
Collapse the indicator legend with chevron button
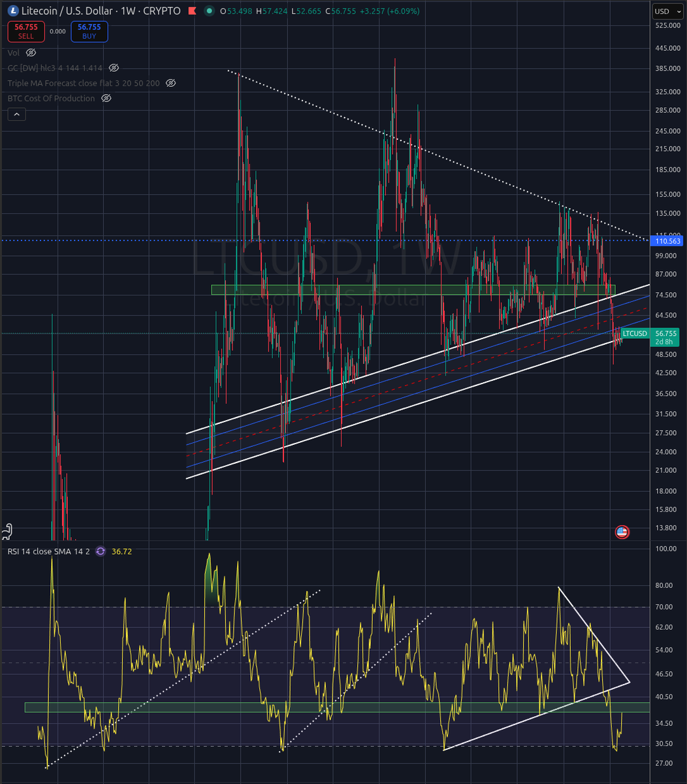16,114
